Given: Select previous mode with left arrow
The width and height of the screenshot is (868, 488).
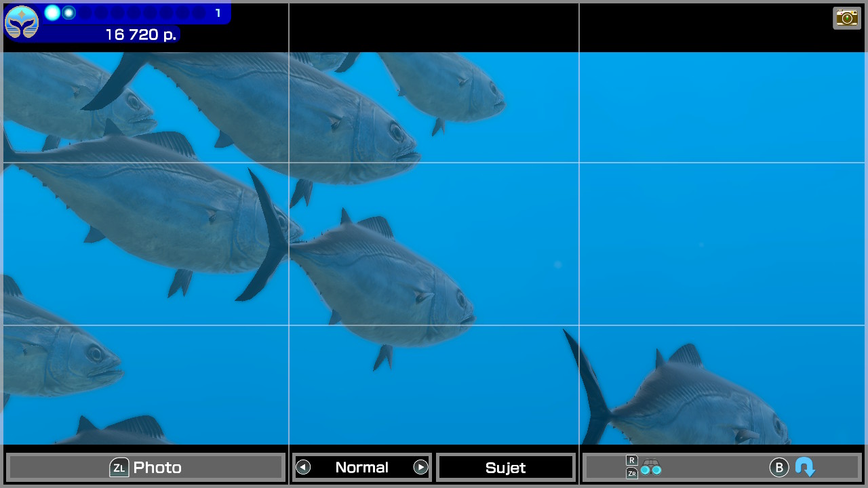Looking at the screenshot, I should (303, 467).
